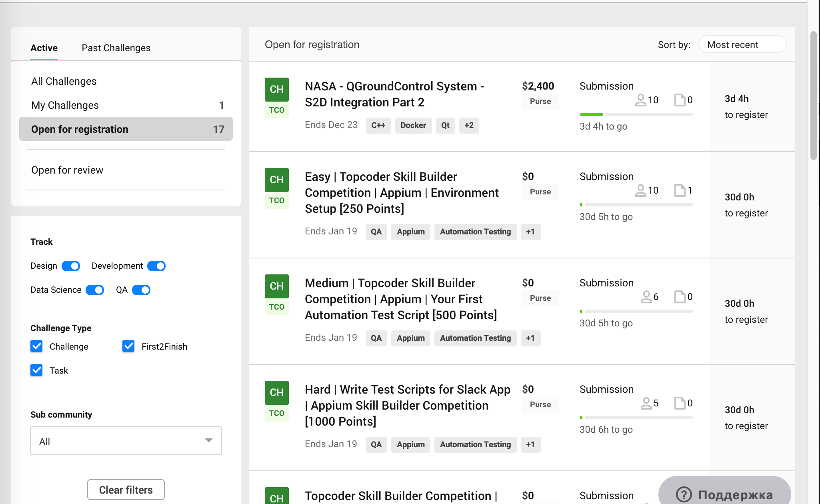The height and width of the screenshot is (504, 820).
Task: Uncheck the Task type checkbox
Action: coord(36,370)
